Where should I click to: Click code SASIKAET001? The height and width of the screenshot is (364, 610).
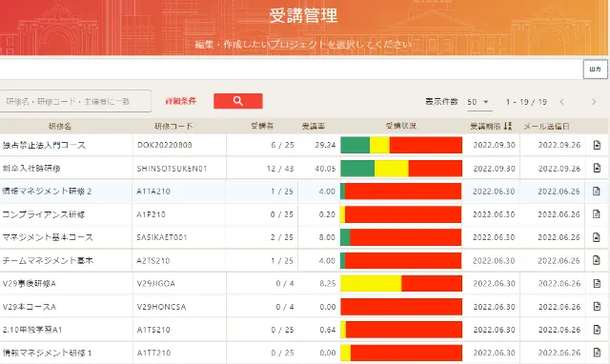tap(162, 237)
